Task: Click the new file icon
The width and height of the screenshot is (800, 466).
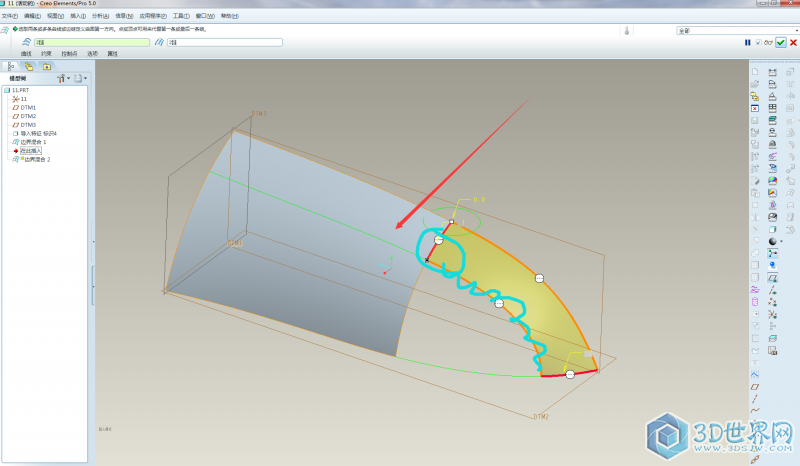Action: click(x=755, y=72)
